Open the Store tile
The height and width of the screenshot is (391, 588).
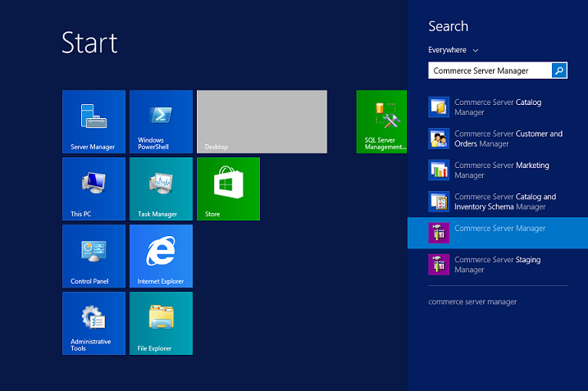click(x=228, y=189)
